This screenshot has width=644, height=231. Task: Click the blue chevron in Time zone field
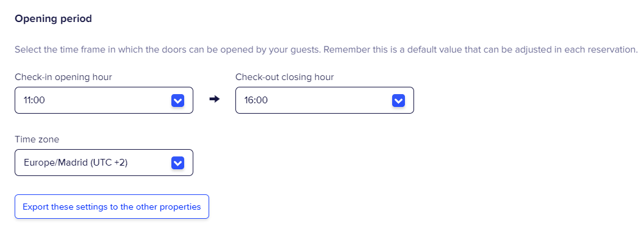tap(177, 163)
